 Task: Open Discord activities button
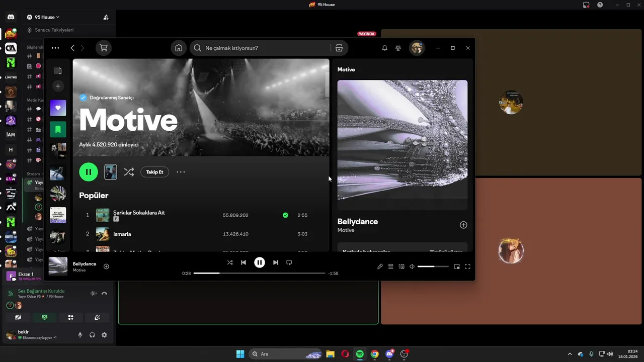point(71,317)
